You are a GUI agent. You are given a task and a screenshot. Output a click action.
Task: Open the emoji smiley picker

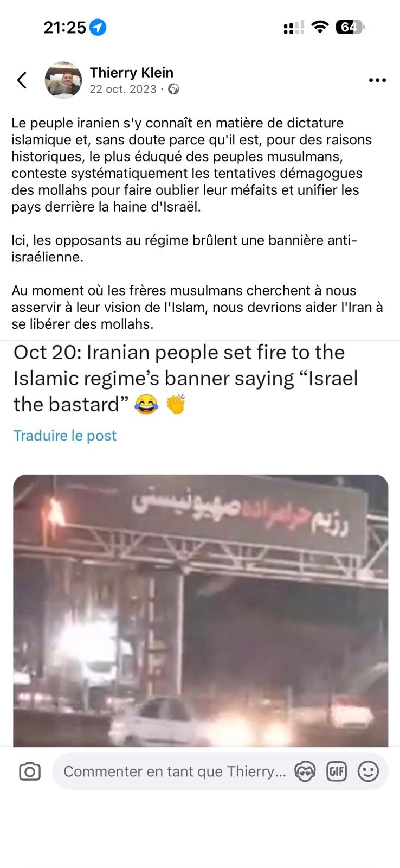click(368, 771)
